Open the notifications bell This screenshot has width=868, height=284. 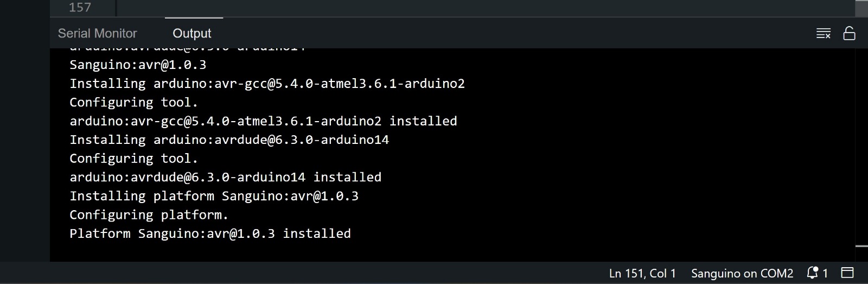coord(813,273)
